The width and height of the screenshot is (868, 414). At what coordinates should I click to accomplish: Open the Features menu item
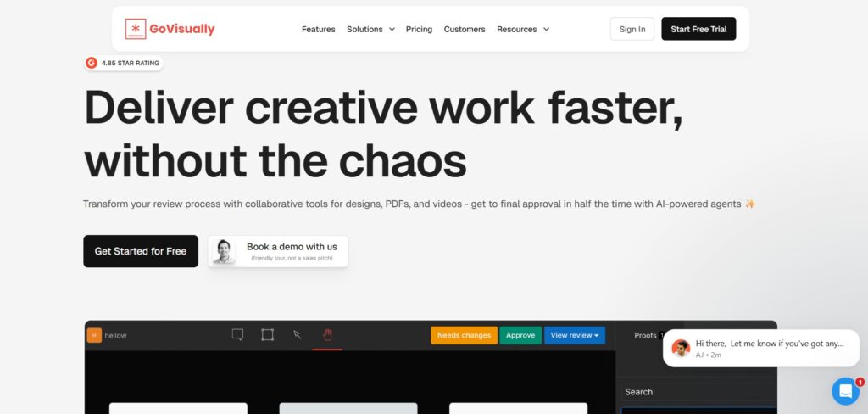click(x=318, y=29)
